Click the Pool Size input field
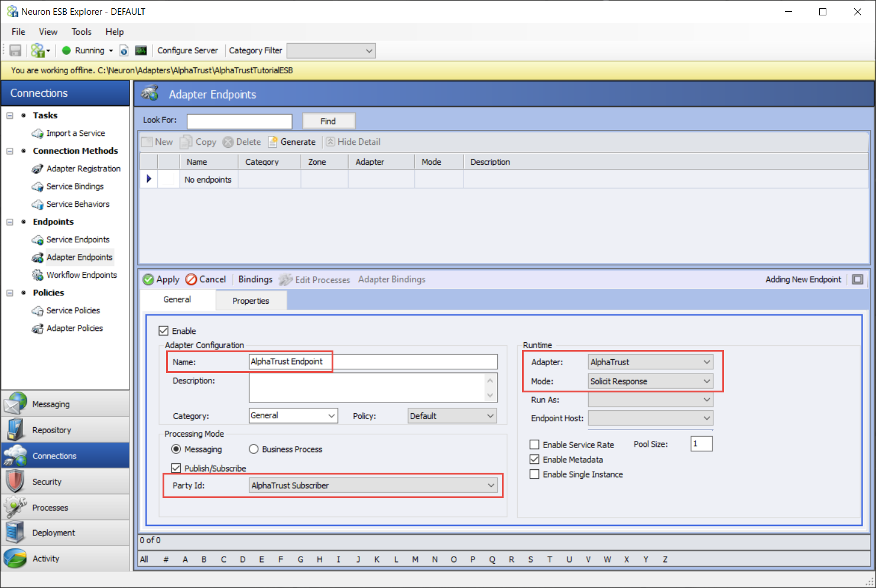The image size is (876, 588). pos(702,444)
